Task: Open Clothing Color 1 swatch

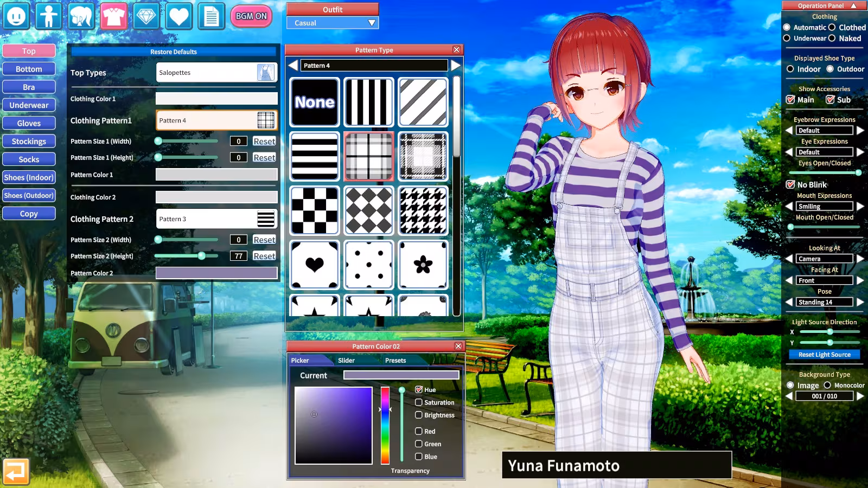Action: pyautogui.click(x=216, y=98)
